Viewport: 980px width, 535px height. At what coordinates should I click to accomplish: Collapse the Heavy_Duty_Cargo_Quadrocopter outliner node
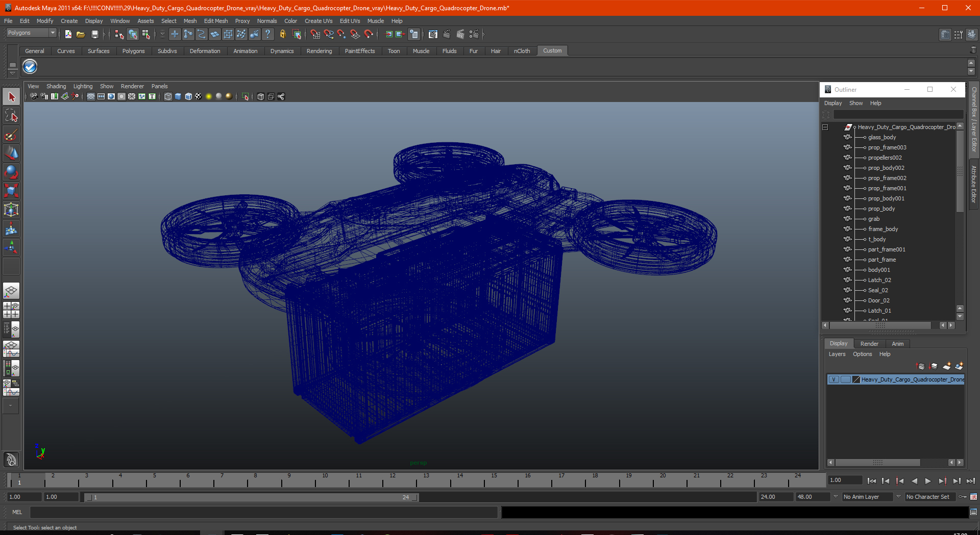[825, 127]
